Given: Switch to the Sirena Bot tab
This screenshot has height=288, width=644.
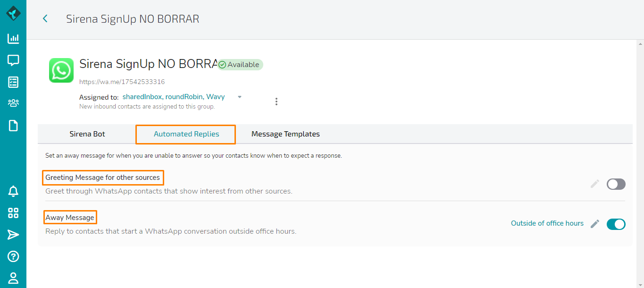Looking at the screenshot, I should [x=87, y=134].
